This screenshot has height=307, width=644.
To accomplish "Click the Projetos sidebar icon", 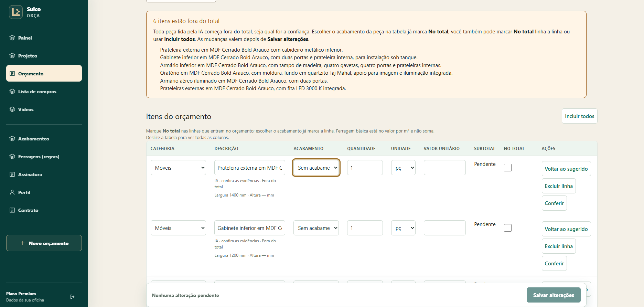I will coord(12,56).
